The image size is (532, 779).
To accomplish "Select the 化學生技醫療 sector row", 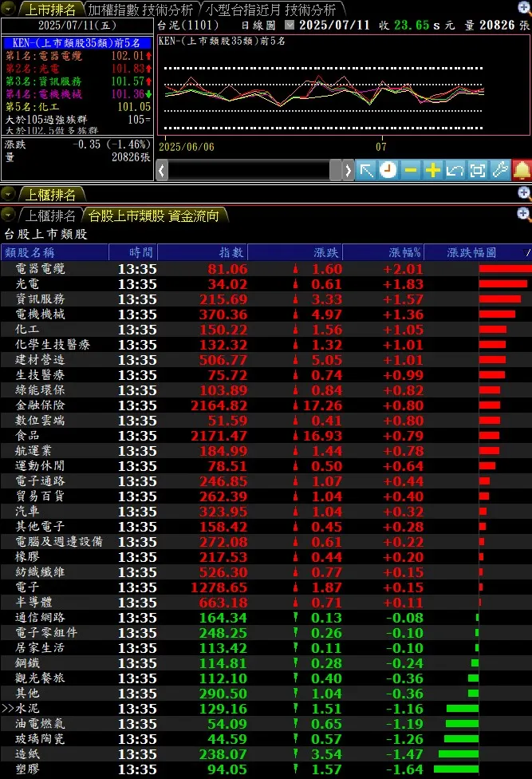I will pos(266,345).
